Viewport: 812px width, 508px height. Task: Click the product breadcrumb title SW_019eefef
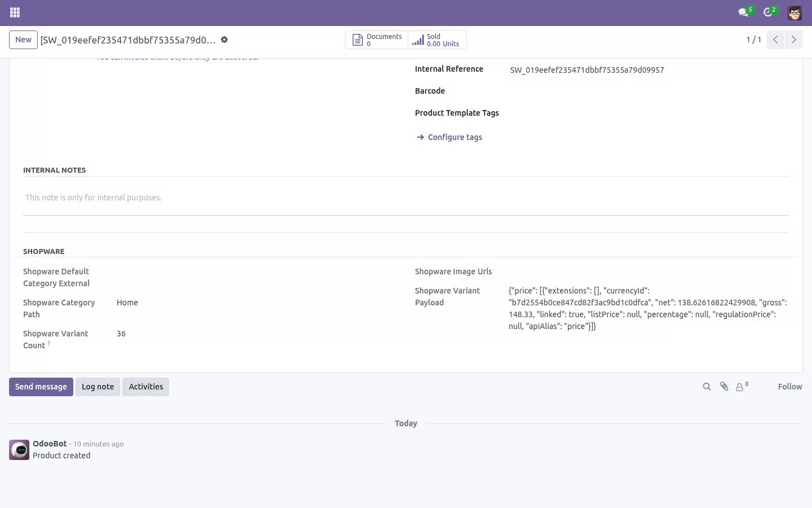coord(128,40)
